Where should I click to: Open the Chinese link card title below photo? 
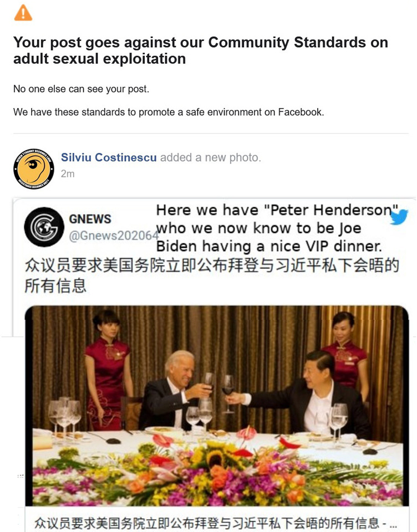pos(215,523)
